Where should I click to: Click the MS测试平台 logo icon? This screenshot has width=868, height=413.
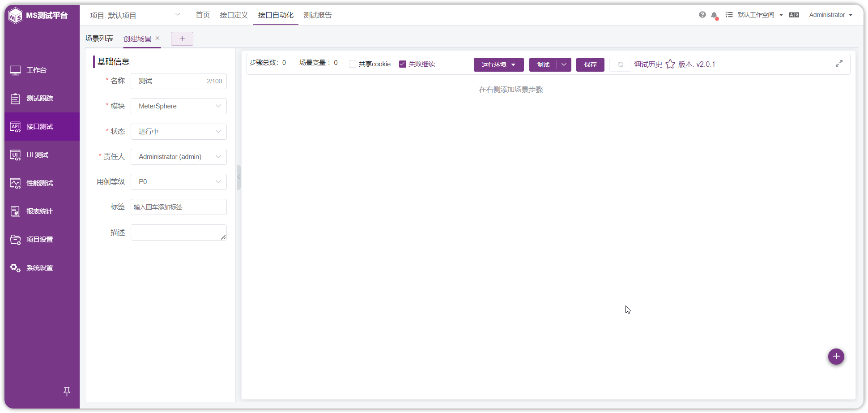(16, 16)
